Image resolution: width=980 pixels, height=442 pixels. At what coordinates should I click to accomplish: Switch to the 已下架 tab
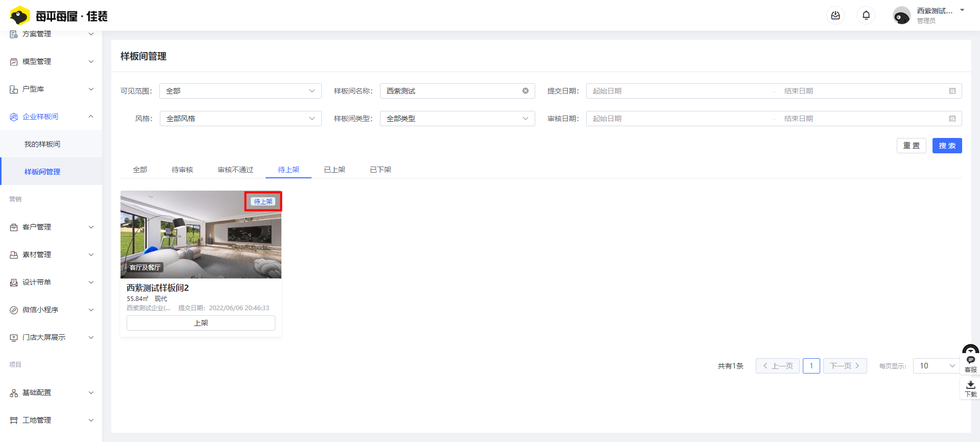pyautogui.click(x=380, y=170)
